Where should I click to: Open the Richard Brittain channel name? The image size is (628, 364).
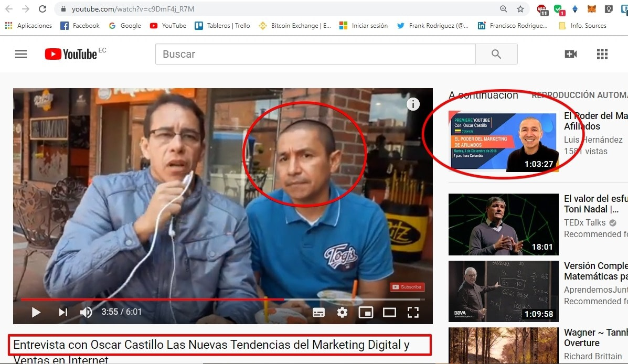(593, 356)
